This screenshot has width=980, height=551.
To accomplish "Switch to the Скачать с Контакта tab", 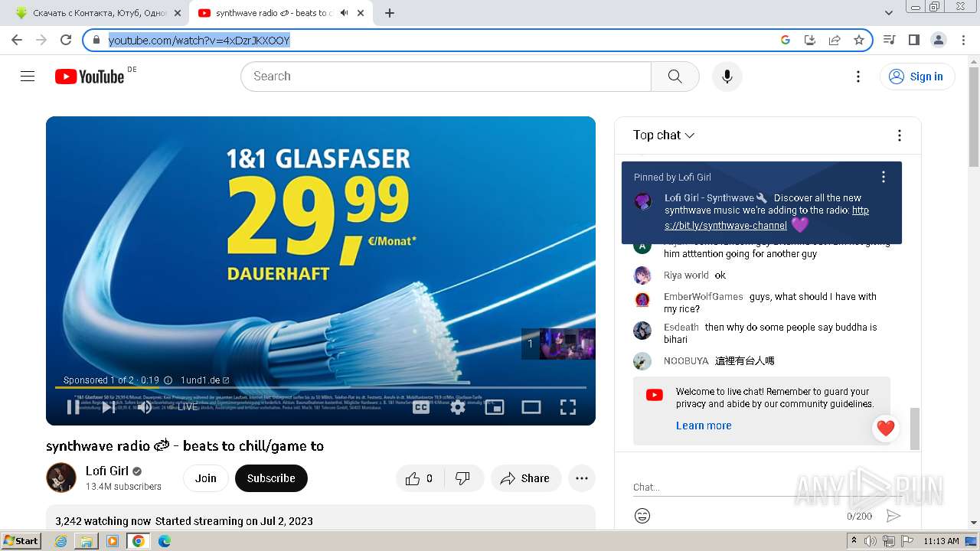I will coord(100,13).
